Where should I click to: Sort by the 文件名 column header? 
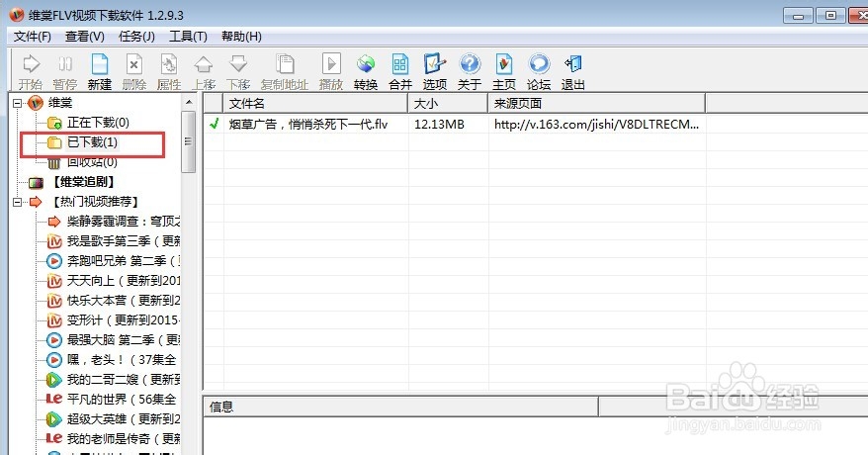tap(315, 104)
